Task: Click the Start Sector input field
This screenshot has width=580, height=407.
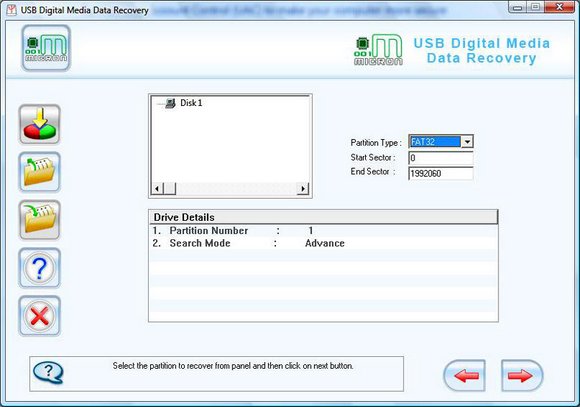Action: pyautogui.click(x=441, y=158)
